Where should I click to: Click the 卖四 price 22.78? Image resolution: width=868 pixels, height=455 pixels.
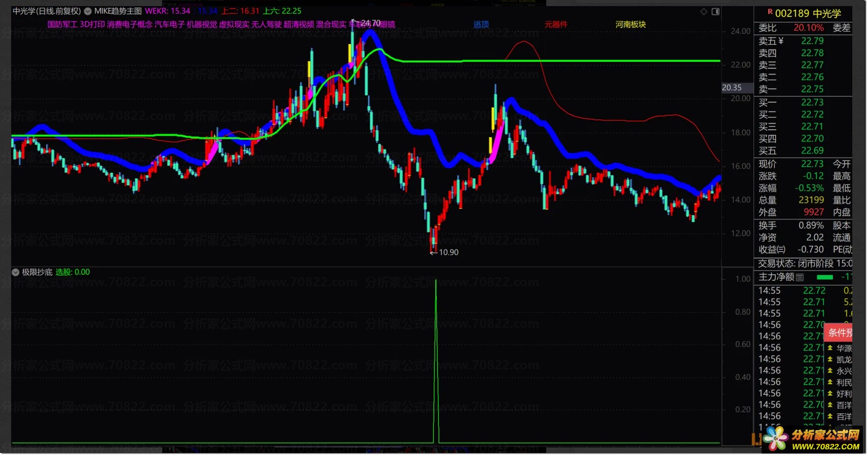pyautogui.click(x=812, y=53)
